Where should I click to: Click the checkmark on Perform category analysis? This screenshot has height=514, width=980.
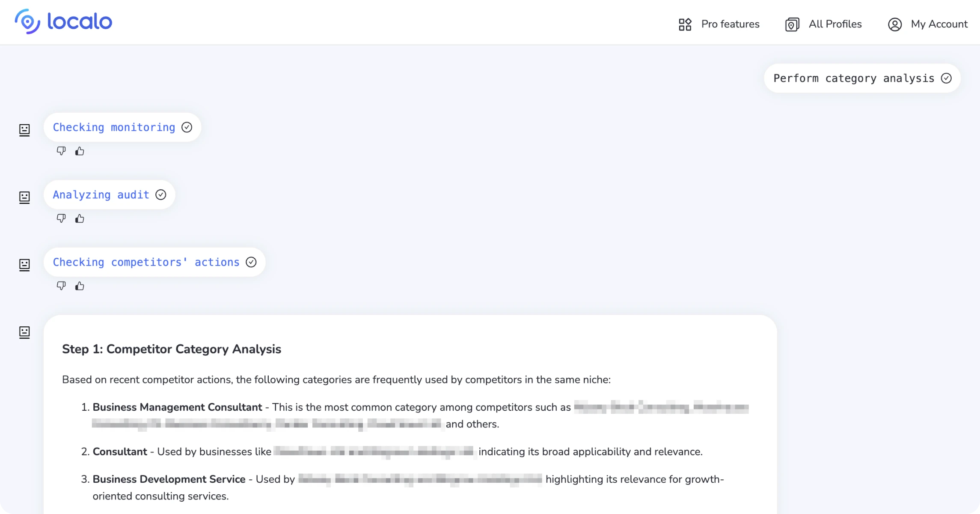[947, 78]
